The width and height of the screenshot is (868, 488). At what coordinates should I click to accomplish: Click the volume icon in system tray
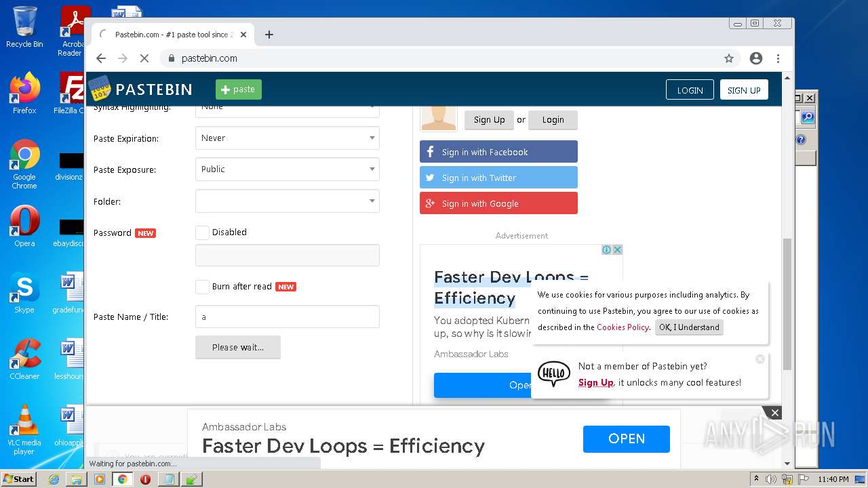771,479
